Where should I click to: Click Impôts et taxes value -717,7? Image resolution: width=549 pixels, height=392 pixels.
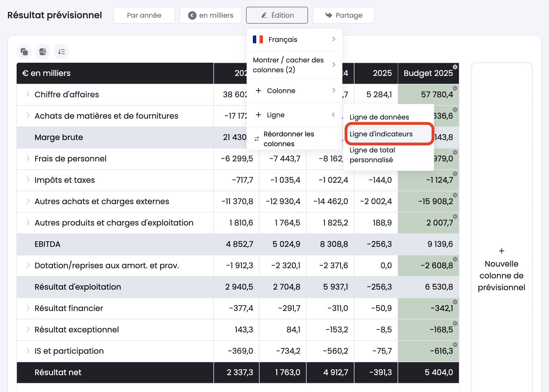click(242, 180)
